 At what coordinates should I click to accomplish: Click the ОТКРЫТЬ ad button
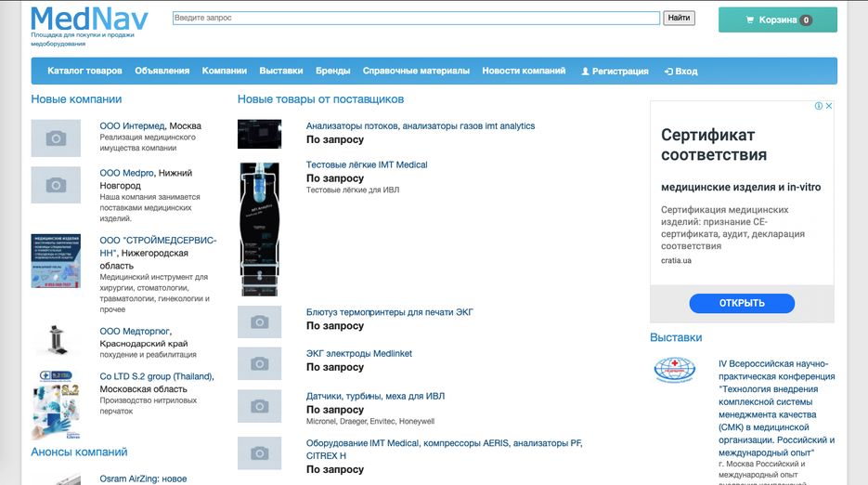742,303
